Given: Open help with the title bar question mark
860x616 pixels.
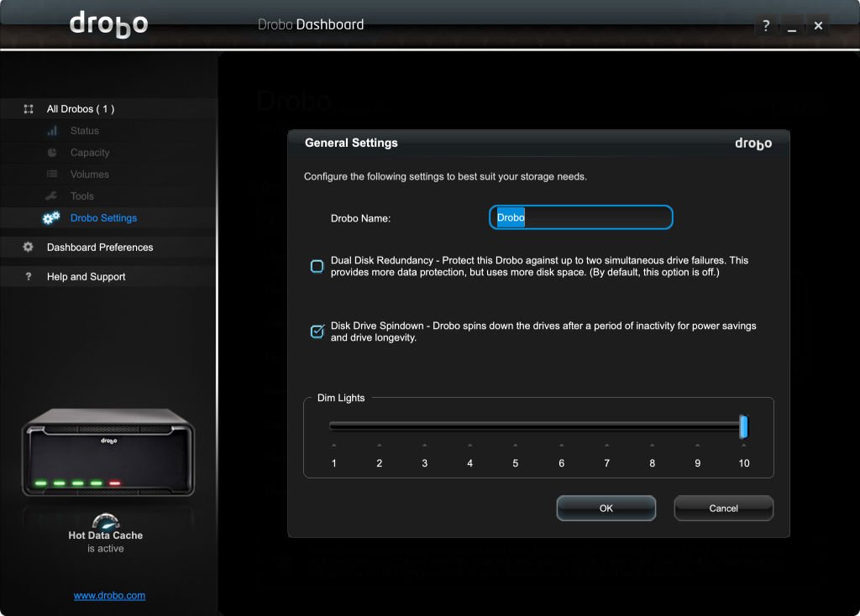Looking at the screenshot, I should click(x=766, y=25).
